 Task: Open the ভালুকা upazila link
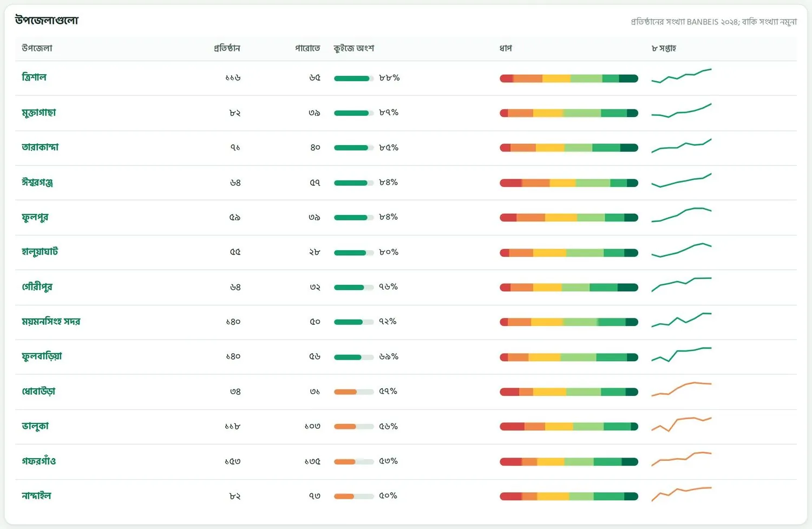click(x=35, y=426)
